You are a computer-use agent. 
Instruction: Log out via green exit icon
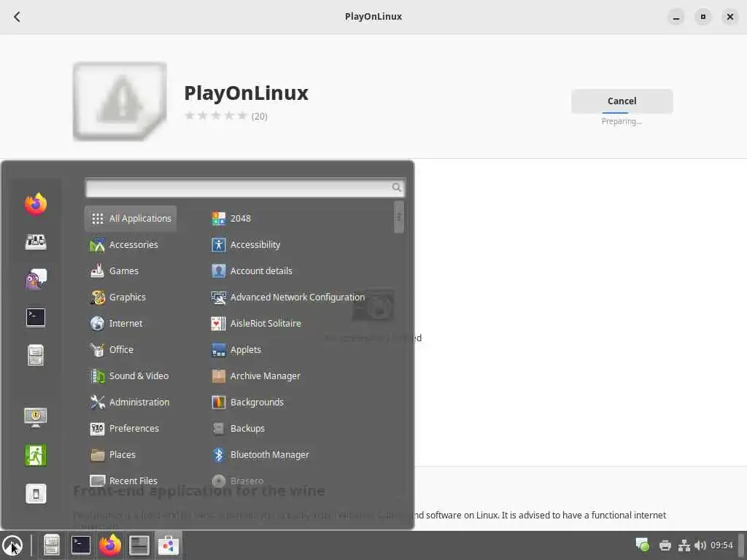[36, 455]
